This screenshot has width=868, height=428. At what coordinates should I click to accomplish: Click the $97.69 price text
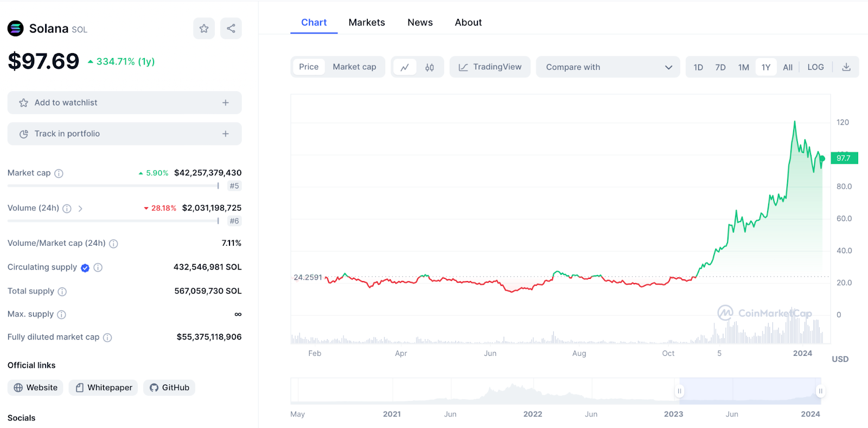tap(43, 61)
